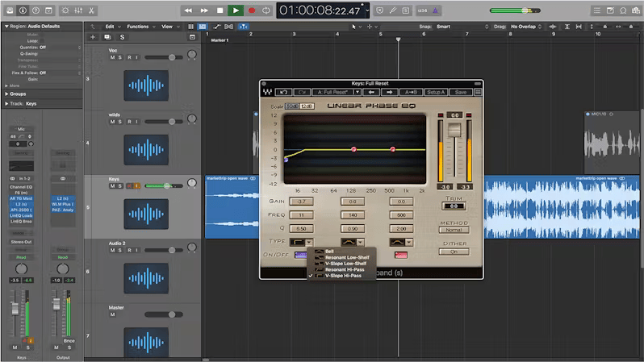Mute the Voc track
This screenshot has height=362, width=644.
(112, 57)
